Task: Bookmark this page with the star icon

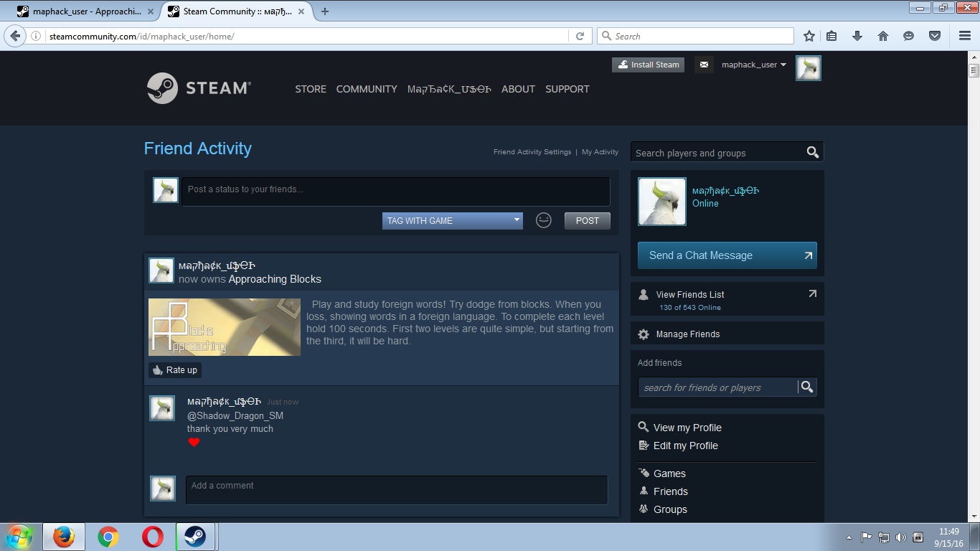Action: point(809,36)
